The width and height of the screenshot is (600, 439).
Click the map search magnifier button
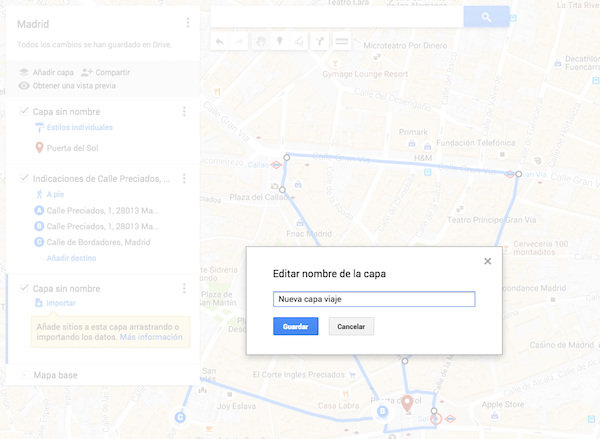pos(486,17)
